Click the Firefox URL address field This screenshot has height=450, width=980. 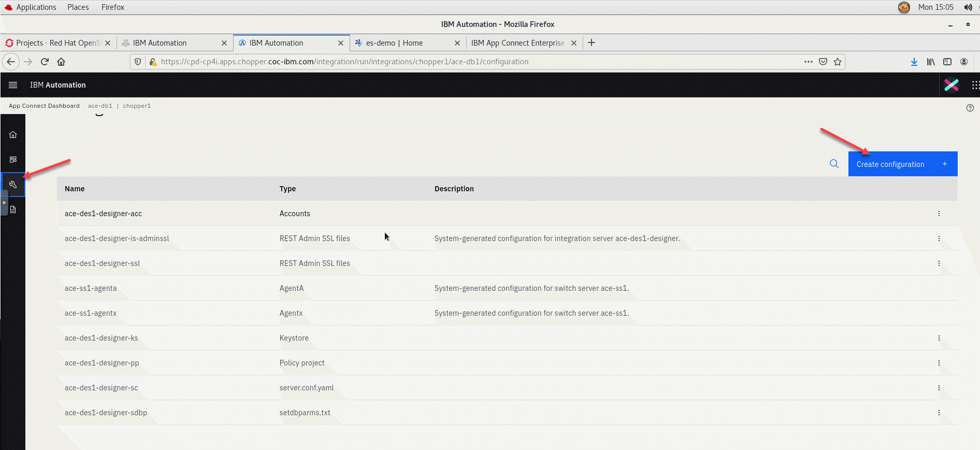click(466, 62)
